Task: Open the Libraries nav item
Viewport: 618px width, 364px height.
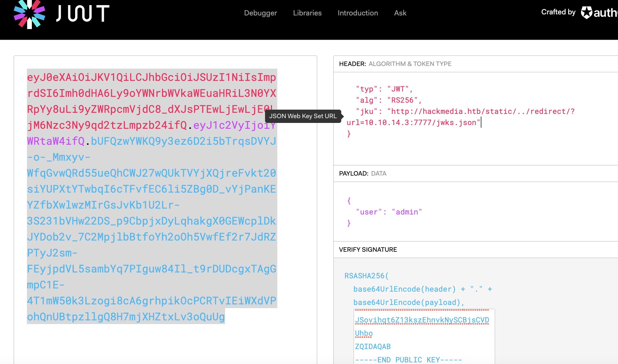Action: (307, 13)
